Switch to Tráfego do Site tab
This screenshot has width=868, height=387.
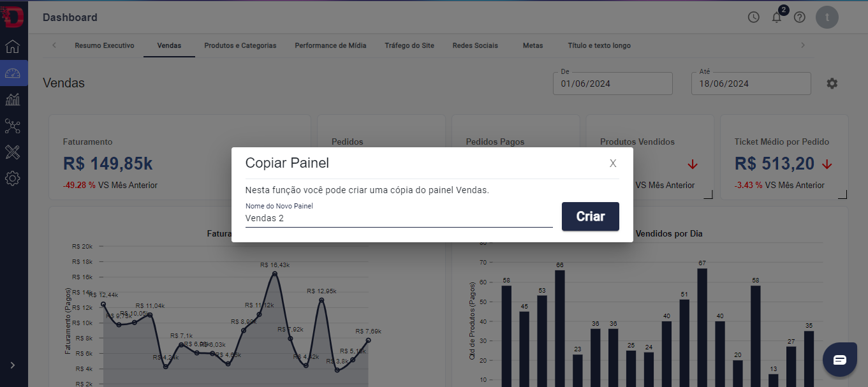(x=409, y=45)
